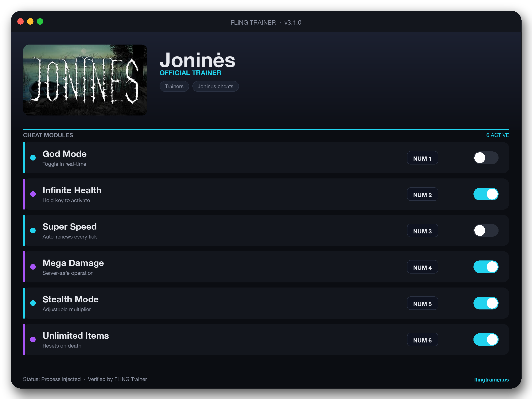Disable the Unlimited Items toggle
Image resolution: width=532 pixels, height=399 pixels.
tap(486, 339)
